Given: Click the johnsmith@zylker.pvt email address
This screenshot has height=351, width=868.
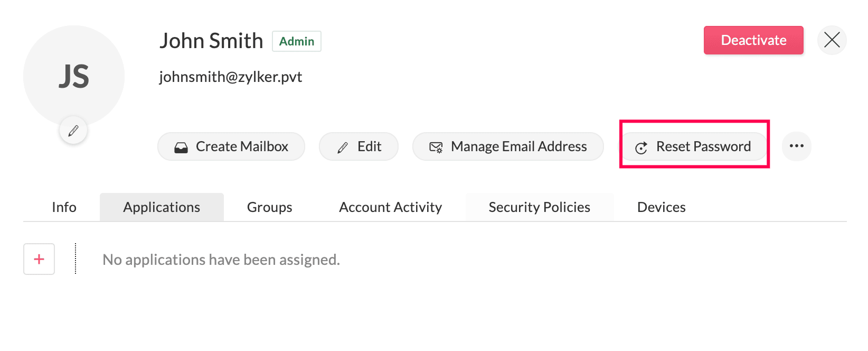Looking at the screenshot, I should tap(231, 77).
